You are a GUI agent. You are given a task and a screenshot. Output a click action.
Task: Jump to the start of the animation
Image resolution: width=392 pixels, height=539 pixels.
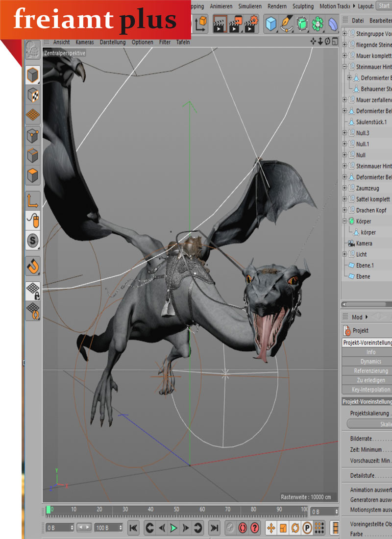(133, 528)
